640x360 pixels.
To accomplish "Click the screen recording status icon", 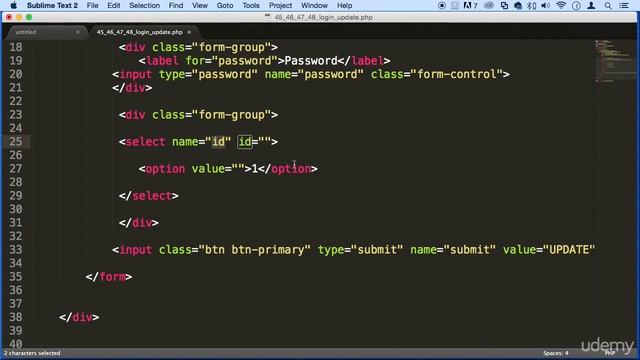I will click(x=442, y=6).
